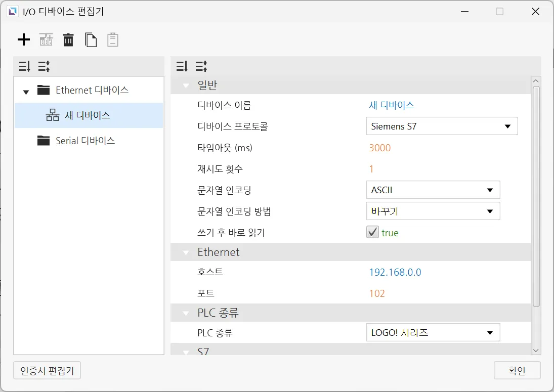Click the trash icon to delete the device
Viewport: 554px width, 392px height.
(x=68, y=40)
